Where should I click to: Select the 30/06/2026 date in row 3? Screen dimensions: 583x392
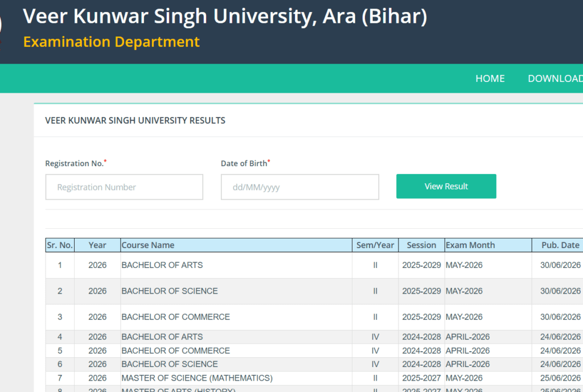[x=560, y=317]
